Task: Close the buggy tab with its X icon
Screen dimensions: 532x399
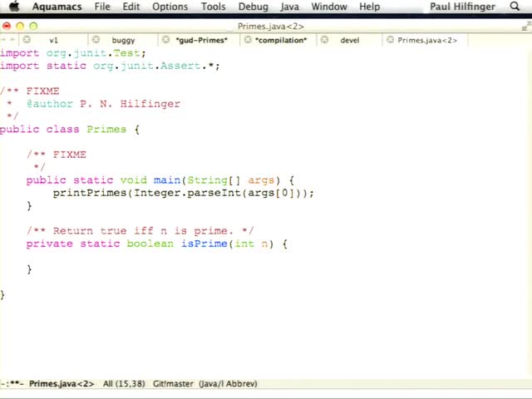Action: pyautogui.click(x=96, y=40)
